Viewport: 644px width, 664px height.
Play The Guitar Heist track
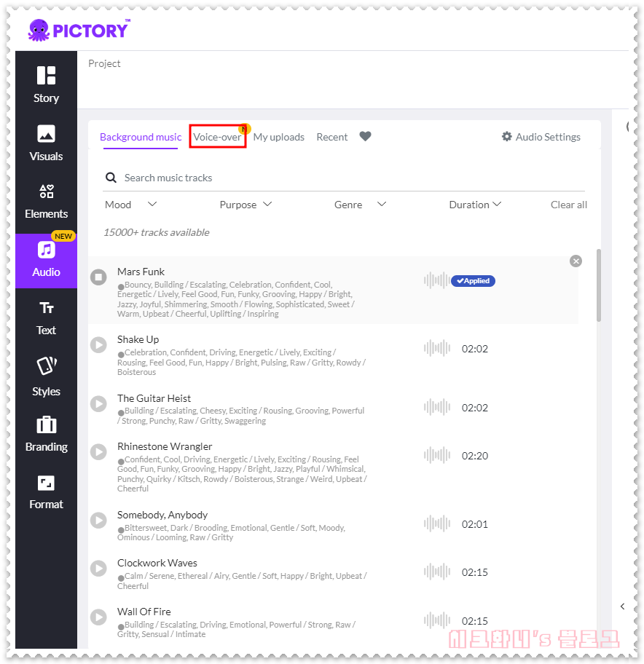click(x=98, y=403)
